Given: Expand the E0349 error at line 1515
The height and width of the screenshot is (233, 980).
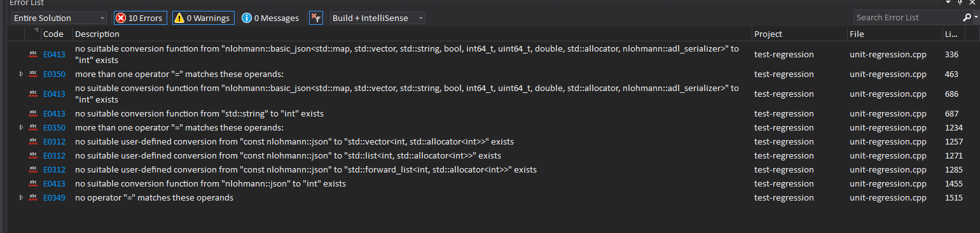Looking at the screenshot, I should pyautogui.click(x=21, y=197).
